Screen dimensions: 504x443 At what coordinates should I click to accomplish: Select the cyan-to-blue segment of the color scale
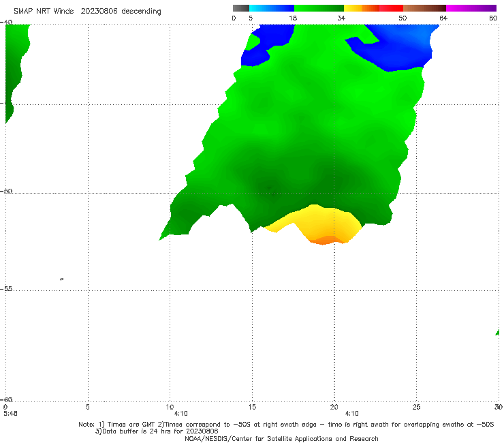[272, 8]
